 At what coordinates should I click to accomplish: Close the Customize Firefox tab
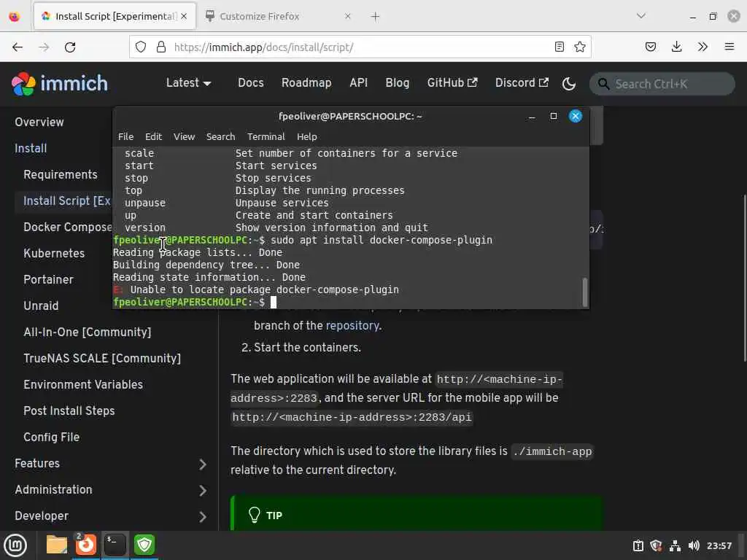point(348,16)
